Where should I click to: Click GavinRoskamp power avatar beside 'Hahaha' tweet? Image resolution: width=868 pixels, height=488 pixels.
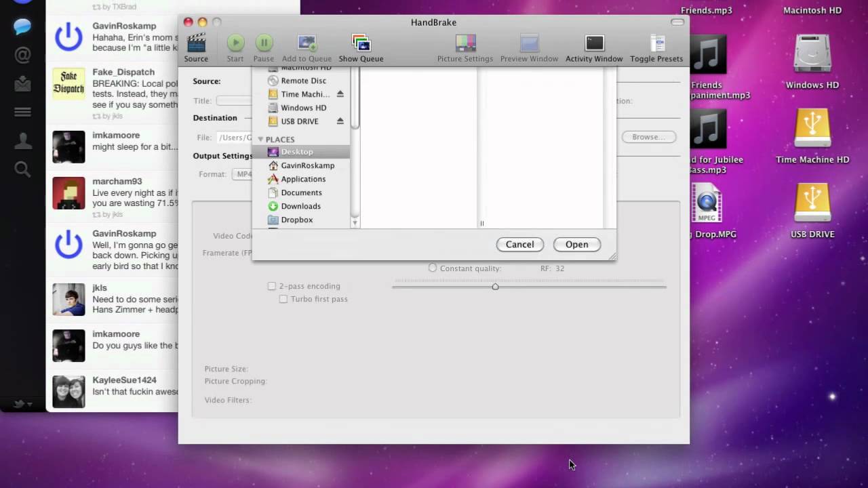pos(69,37)
